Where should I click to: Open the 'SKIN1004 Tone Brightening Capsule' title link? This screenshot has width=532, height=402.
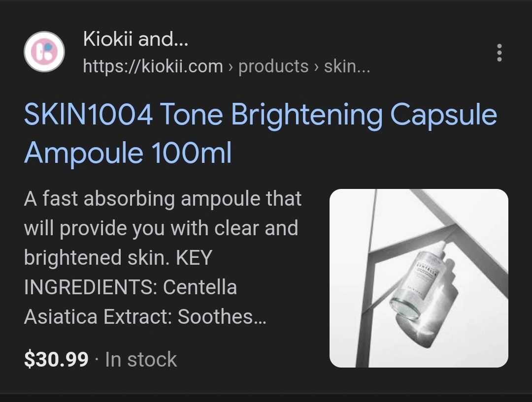[261, 115]
